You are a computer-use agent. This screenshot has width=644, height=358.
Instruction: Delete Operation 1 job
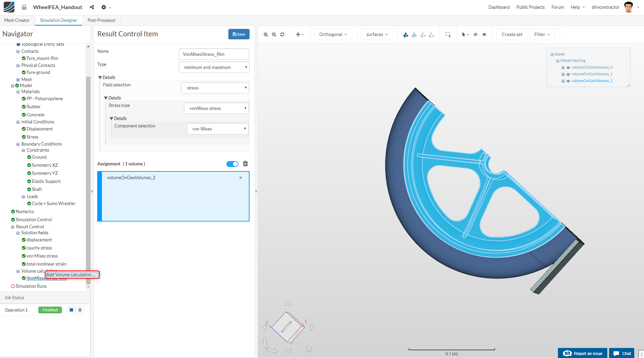click(80, 310)
